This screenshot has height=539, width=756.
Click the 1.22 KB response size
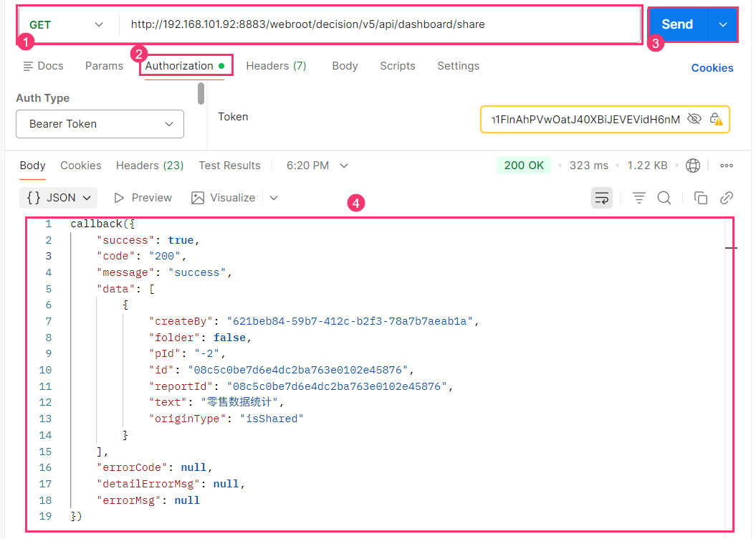647,166
